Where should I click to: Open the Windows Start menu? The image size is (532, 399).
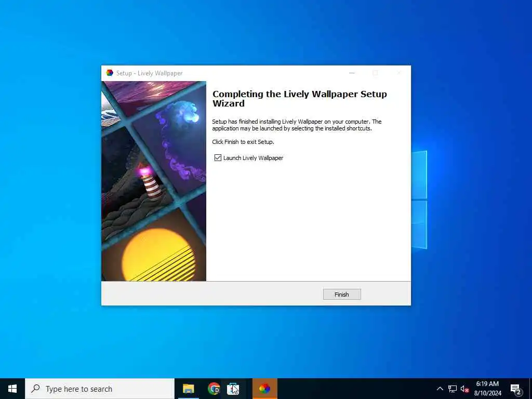pos(12,389)
